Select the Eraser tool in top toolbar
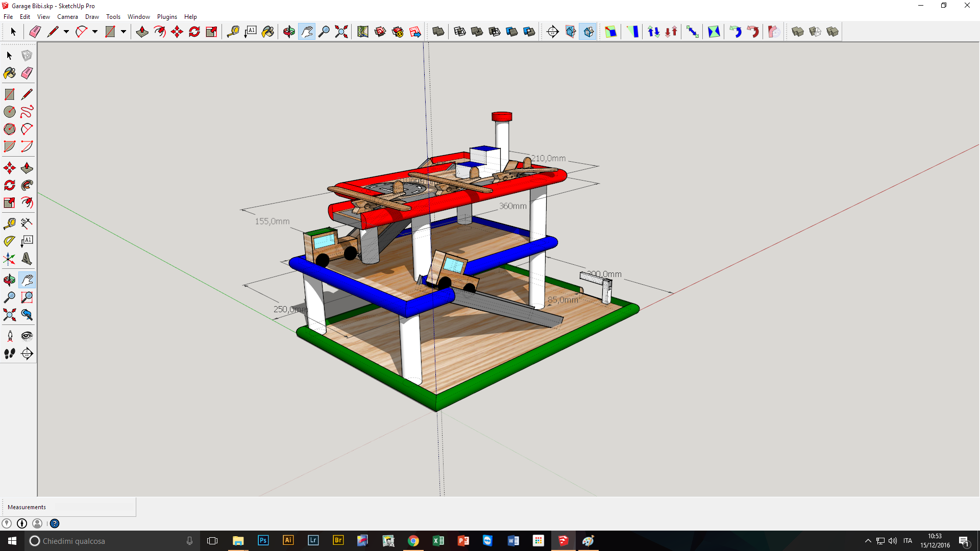Screen dimensions: 980x551 pos(35,32)
